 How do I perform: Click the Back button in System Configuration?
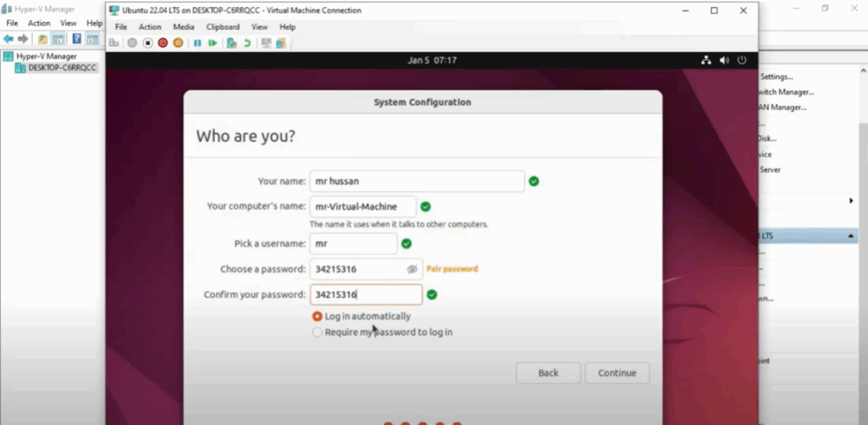click(x=548, y=373)
